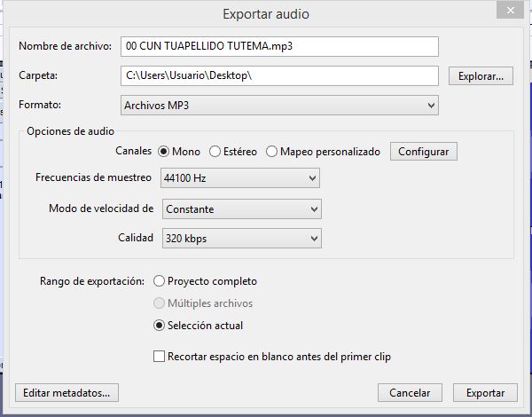Choose Mapeo personalizado radio button

coord(271,152)
